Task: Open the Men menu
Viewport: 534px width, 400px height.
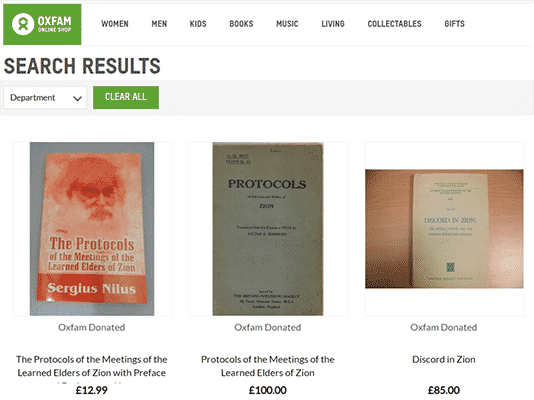Action: 159,24
